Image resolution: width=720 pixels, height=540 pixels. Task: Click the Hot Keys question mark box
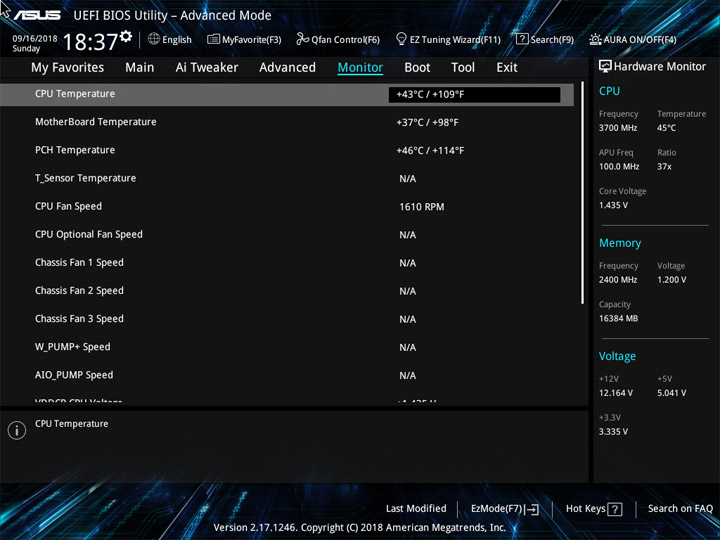pos(615,509)
